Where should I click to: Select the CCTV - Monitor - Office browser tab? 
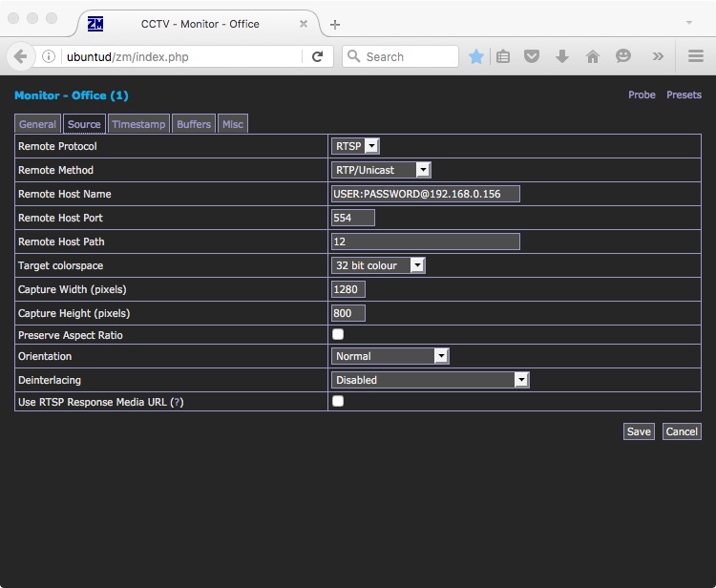coord(200,24)
